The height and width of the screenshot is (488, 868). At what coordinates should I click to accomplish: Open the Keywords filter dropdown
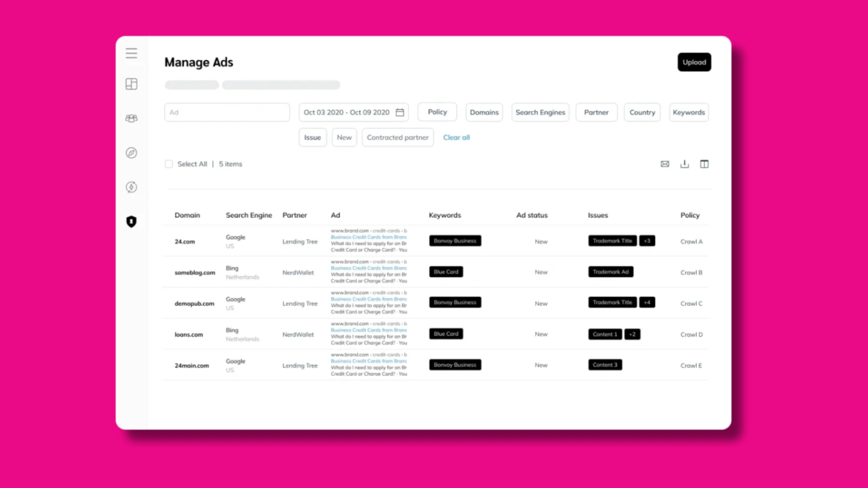[689, 112]
